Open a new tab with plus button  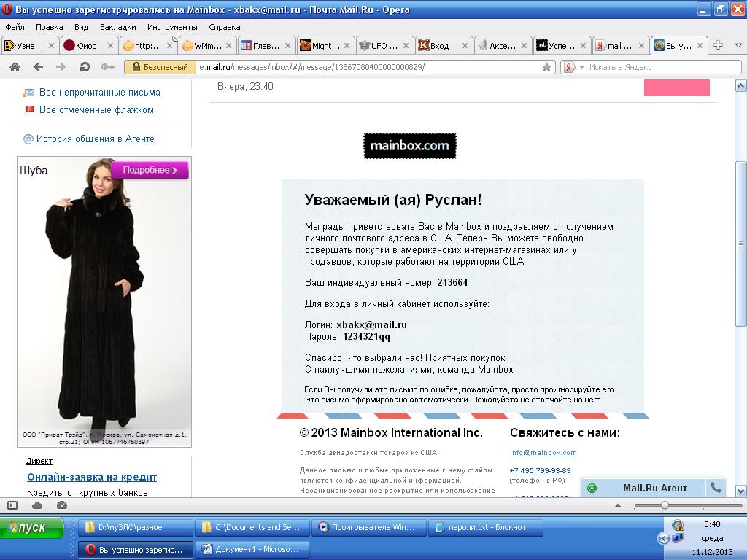point(719,45)
